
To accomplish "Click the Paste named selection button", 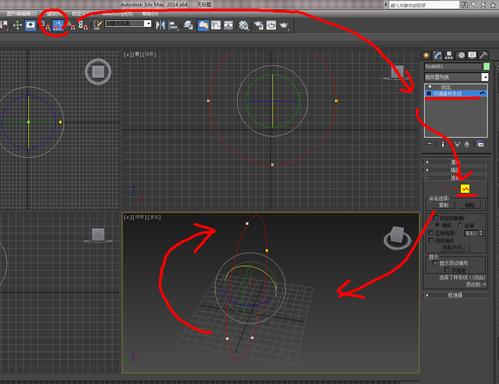I will 469,205.
